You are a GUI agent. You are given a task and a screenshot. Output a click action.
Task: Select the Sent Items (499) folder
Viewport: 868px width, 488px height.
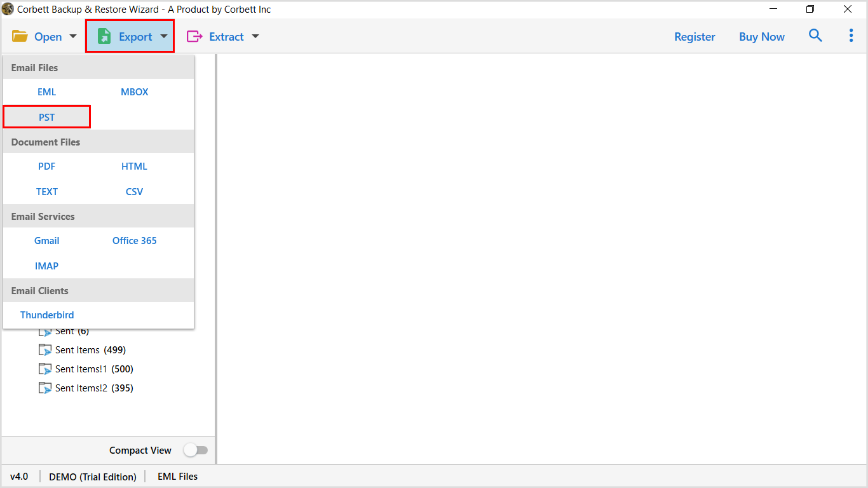click(90, 350)
